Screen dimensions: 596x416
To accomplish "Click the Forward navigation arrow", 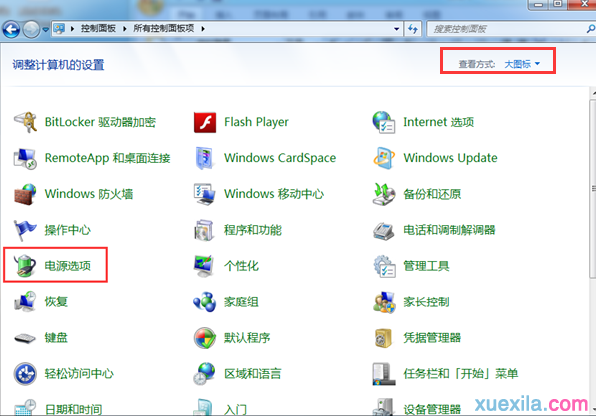I will point(31,29).
